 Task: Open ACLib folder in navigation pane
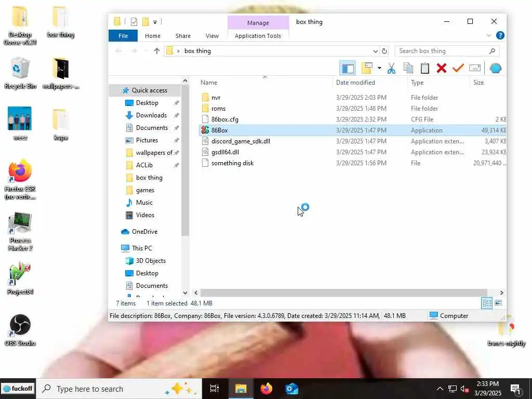click(144, 165)
